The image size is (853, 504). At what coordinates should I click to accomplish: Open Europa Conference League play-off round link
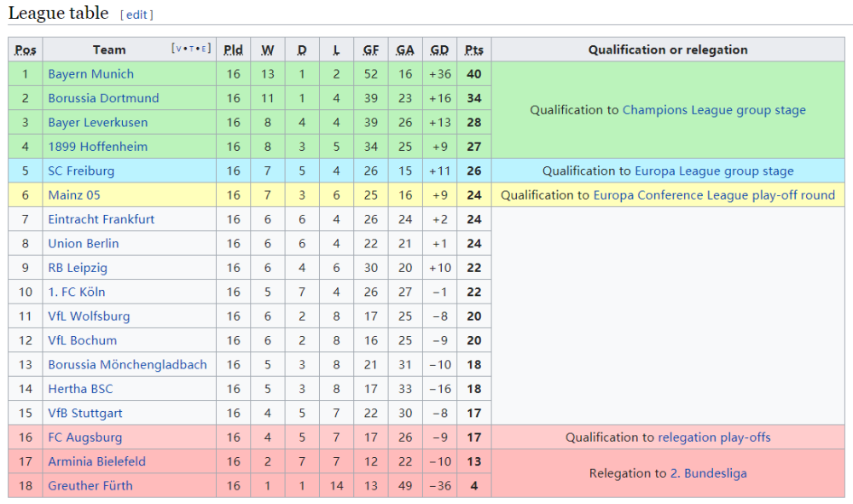[x=714, y=194]
